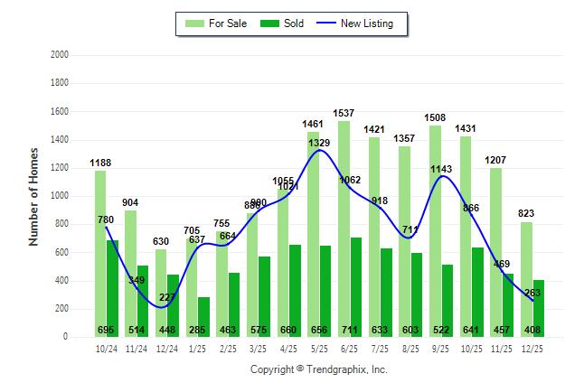Click the Copyright Trendgraphix, Inc. text
Viewport: 584px width, 392px height.
318,369
